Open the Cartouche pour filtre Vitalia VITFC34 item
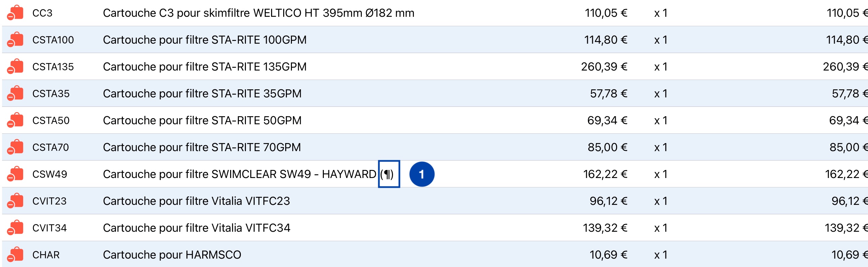The width and height of the screenshot is (868, 267). (197, 228)
